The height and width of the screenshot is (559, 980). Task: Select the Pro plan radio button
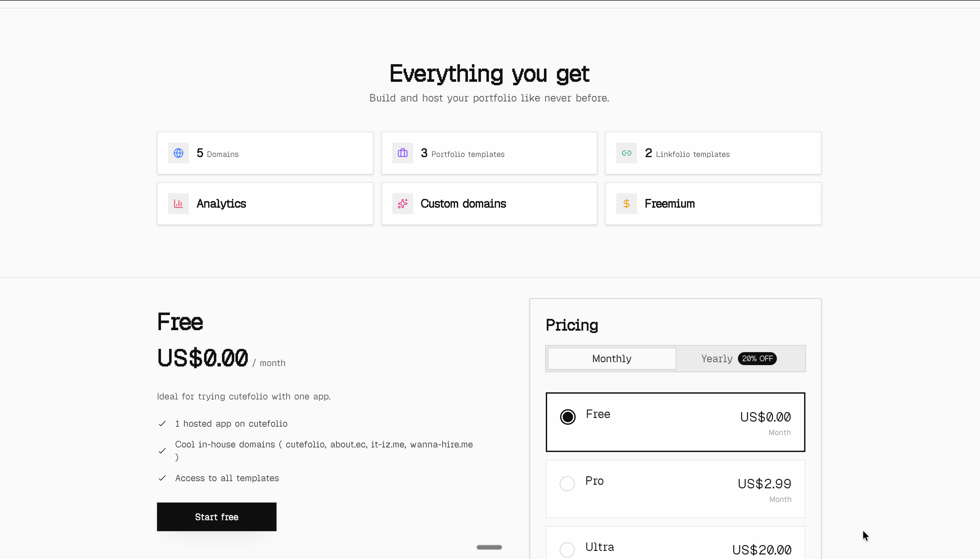pos(567,484)
